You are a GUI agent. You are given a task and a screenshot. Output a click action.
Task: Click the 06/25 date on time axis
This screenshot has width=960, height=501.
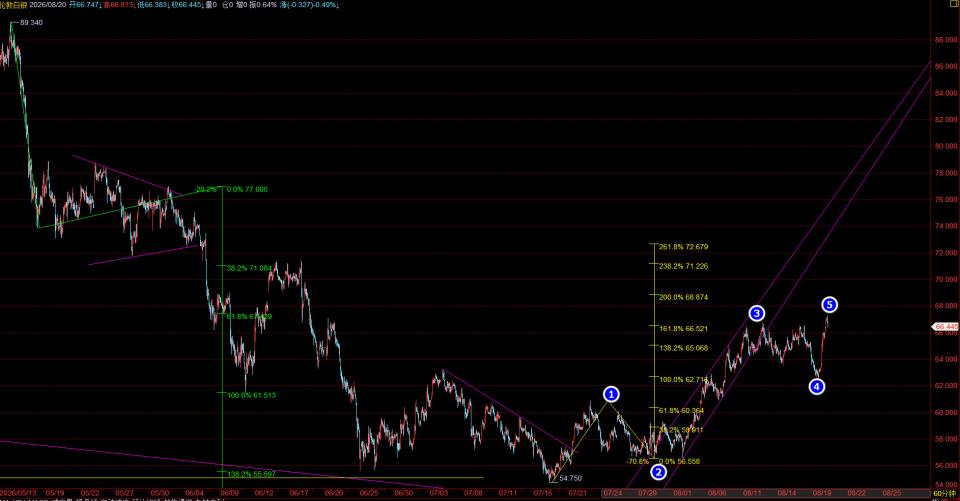pyautogui.click(x=369, y=493)
